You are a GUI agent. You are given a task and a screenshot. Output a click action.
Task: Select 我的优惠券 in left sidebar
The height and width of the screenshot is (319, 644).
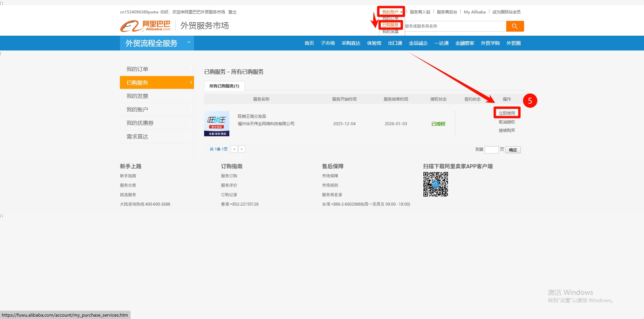(x=157, y=123)
